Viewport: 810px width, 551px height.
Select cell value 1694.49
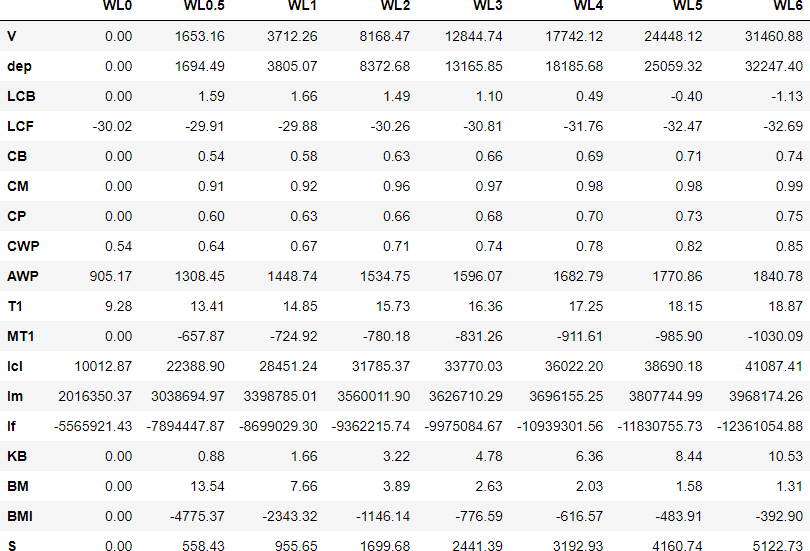(199, 66)
